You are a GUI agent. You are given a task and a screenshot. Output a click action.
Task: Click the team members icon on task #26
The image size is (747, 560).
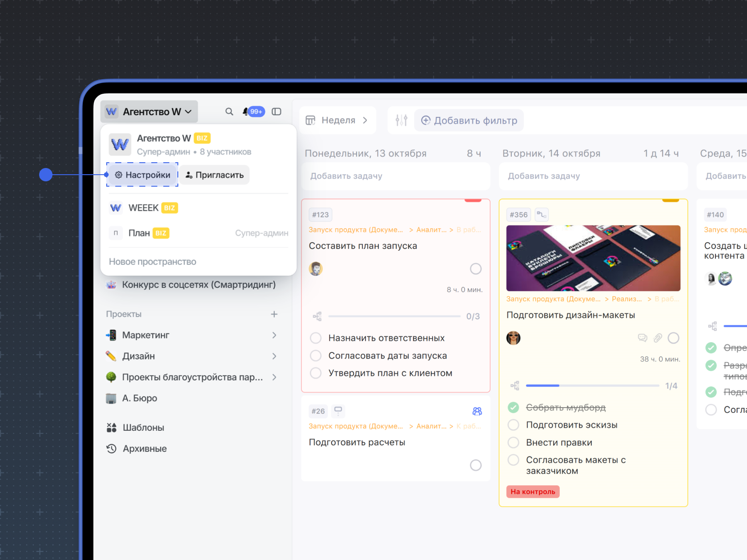click(x=477, y=411)
